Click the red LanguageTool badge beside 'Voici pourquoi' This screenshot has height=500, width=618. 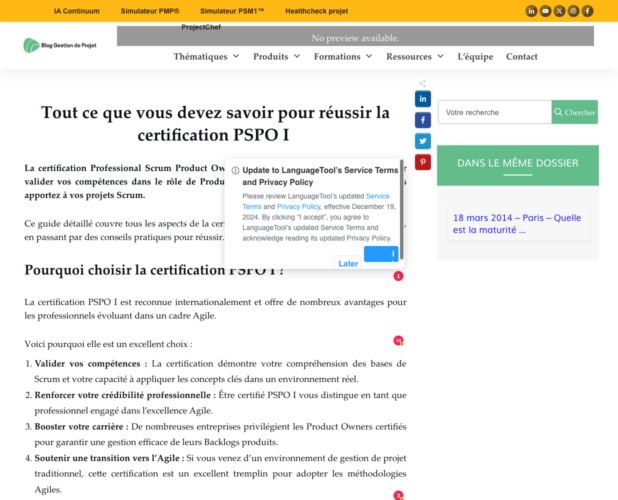coord(398,340)
